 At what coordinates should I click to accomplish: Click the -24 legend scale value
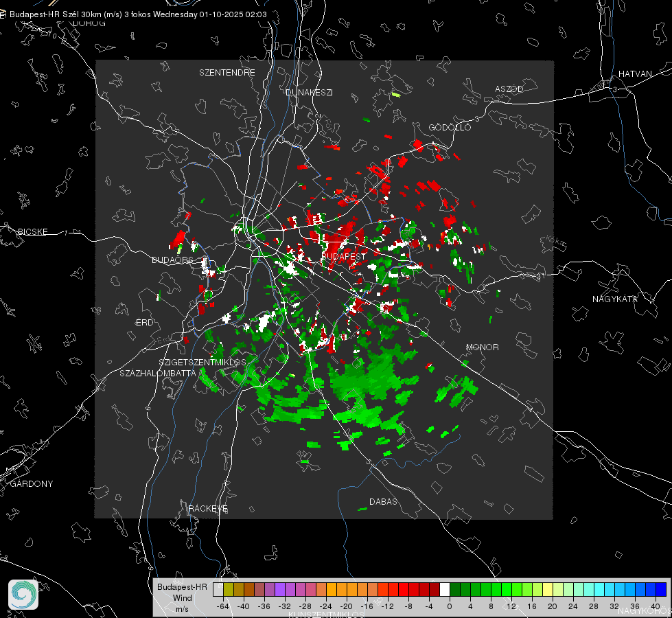point(326,606)
